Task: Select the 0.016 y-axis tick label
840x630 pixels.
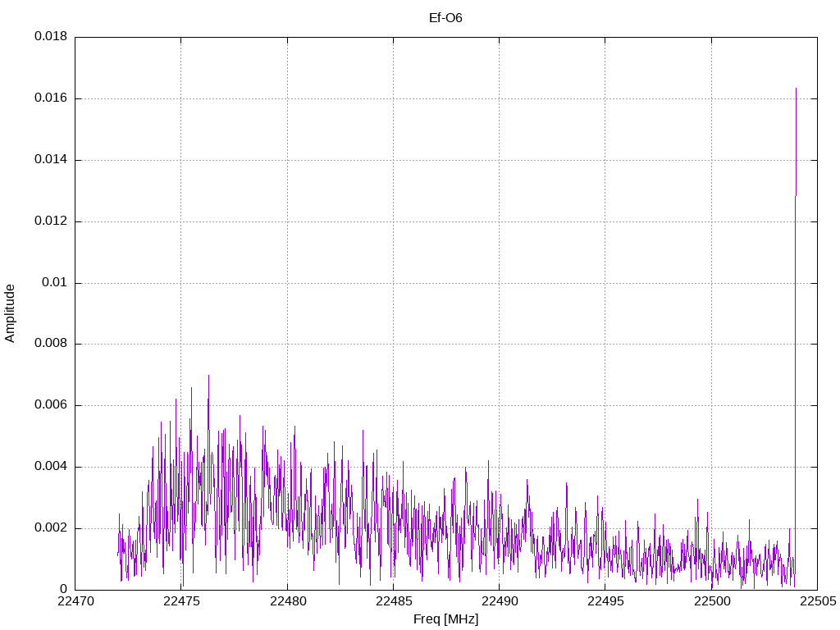Action: coord(50,98)
